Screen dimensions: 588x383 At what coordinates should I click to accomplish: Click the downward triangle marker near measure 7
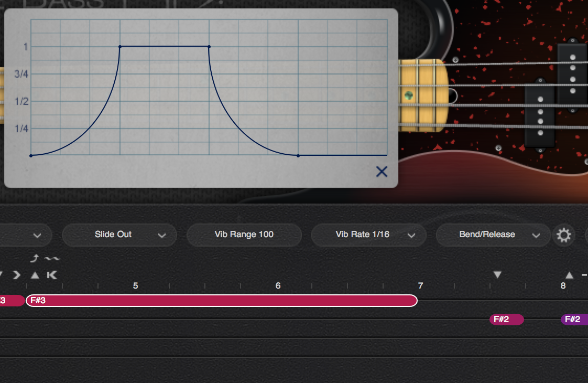[496, 274]
